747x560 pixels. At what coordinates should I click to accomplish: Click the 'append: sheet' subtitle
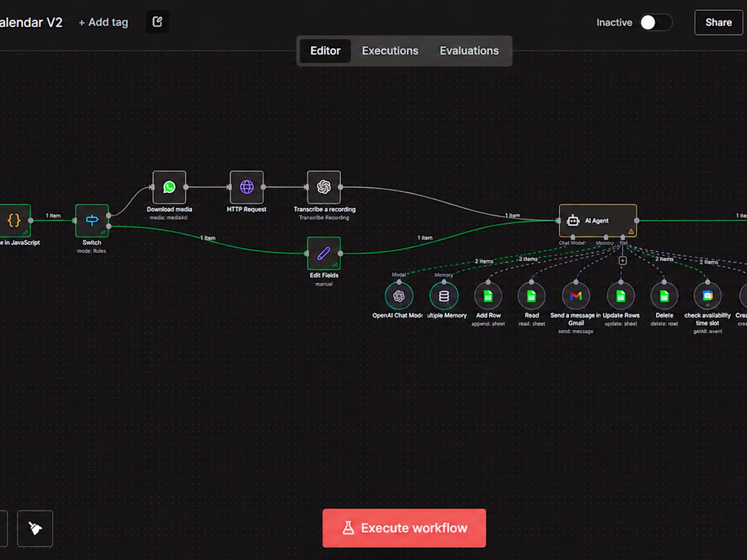point(488,324)
